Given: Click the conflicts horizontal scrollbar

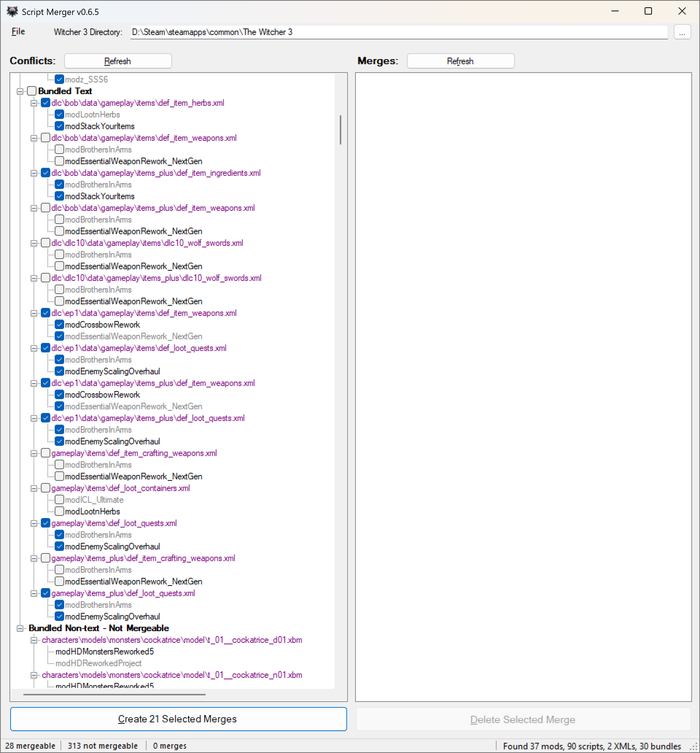Looking at the screenshot, I should [x=114, y=694].
